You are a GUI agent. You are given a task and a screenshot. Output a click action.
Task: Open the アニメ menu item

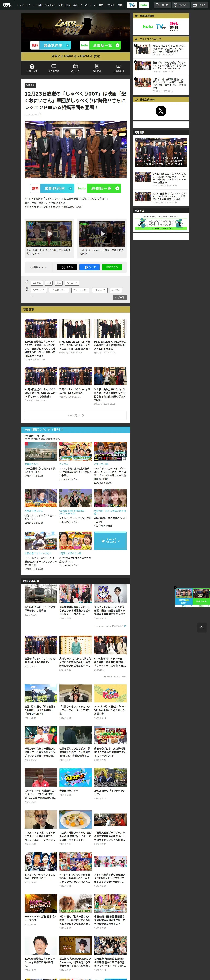pos(88,5)
